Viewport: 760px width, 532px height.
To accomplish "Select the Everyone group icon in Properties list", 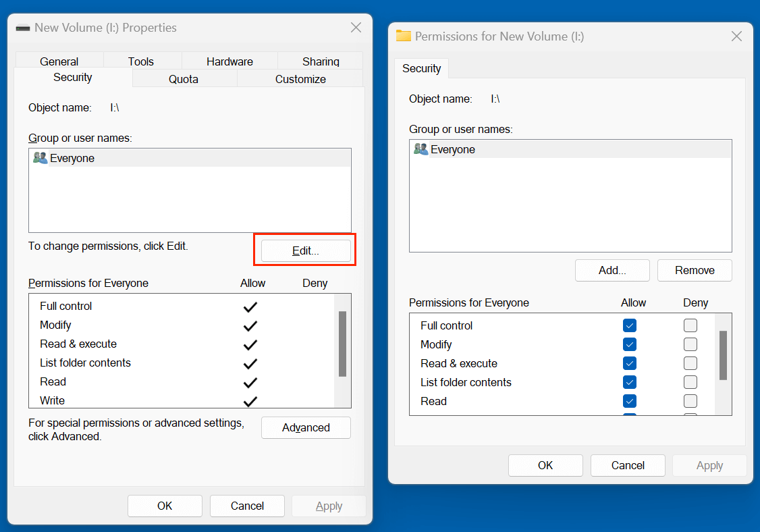I will [40, 157].
